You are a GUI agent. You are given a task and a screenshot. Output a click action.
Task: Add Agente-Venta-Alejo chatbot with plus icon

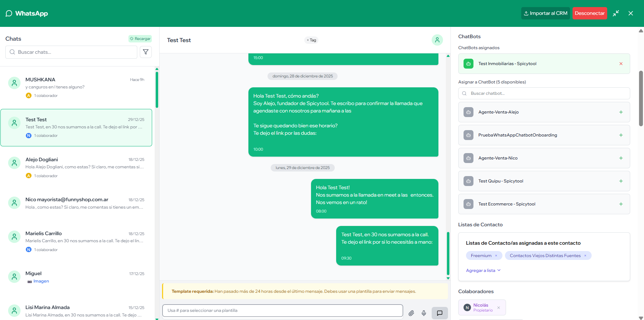(x=621, y=112)
